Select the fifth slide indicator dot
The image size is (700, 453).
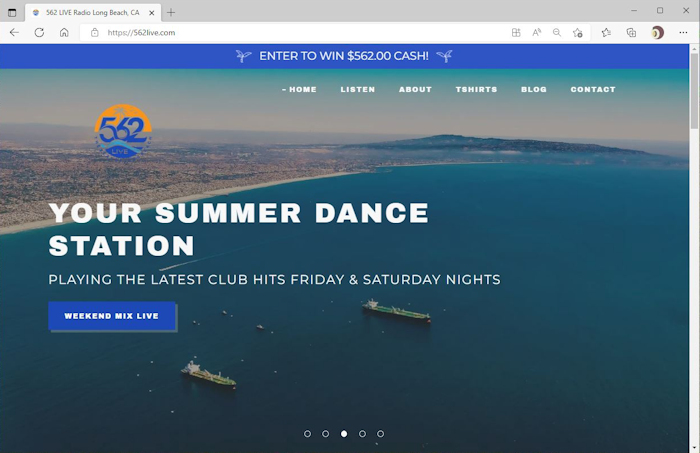(x=380, y=434)
